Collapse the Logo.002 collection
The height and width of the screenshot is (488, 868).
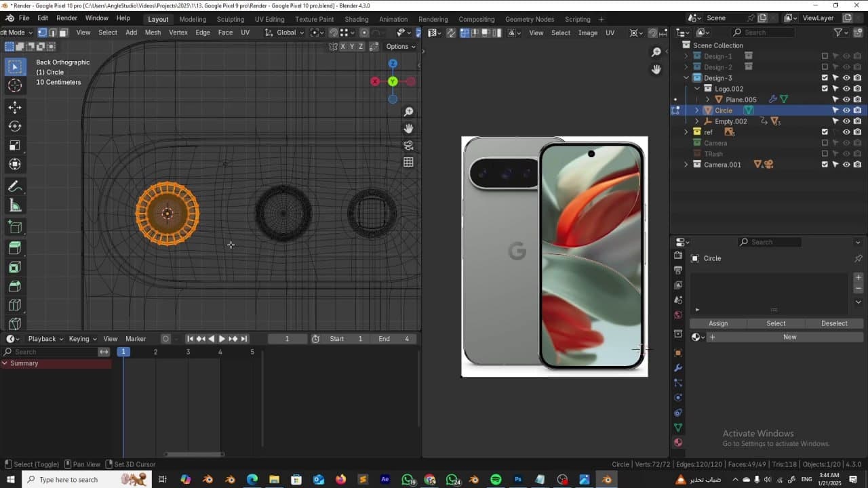coord(696,89)
